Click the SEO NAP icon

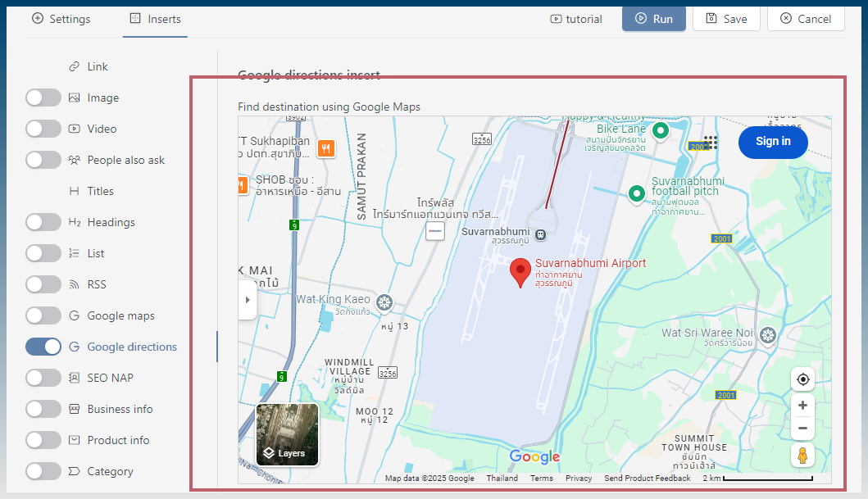tap(75, 378)
